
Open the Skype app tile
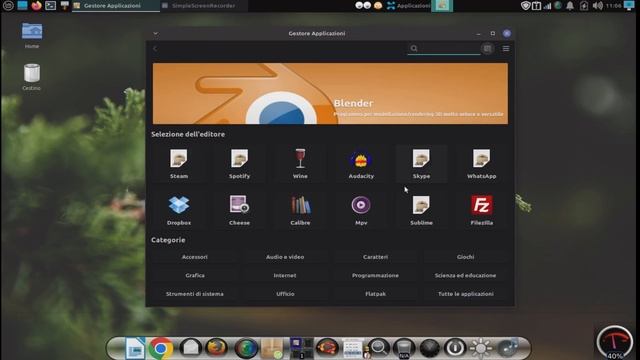pyautogui.click(x=421, y=164)
